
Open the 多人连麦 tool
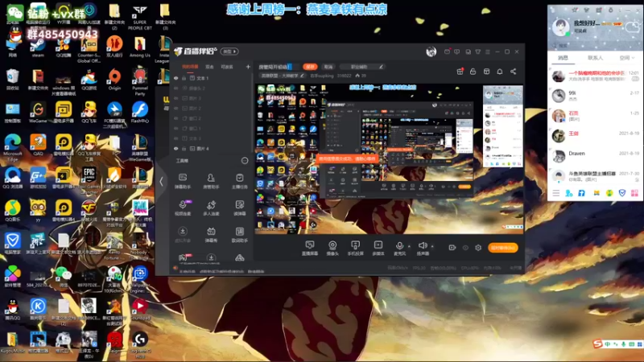click(x=211, y=208)
